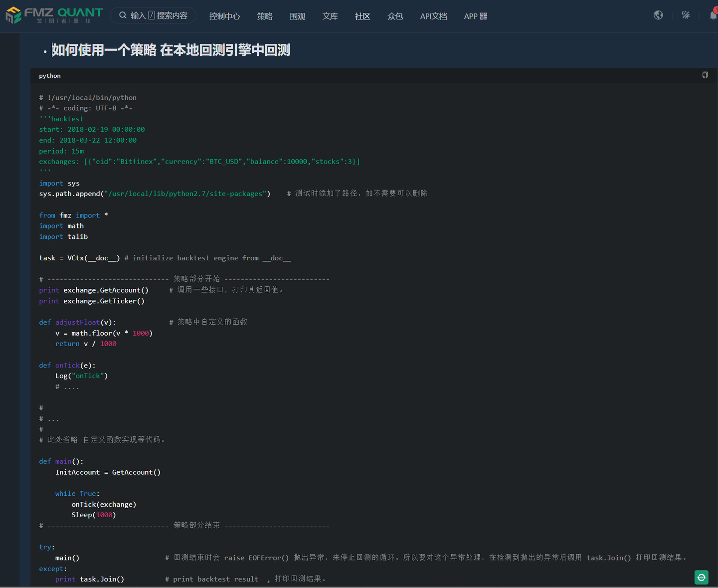Click the search magnifier icon

123,15
